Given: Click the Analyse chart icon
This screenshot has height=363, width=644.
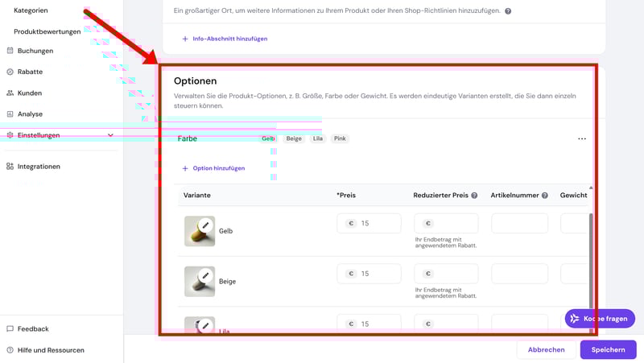Looking at the screenshot, I should [10, 113].
